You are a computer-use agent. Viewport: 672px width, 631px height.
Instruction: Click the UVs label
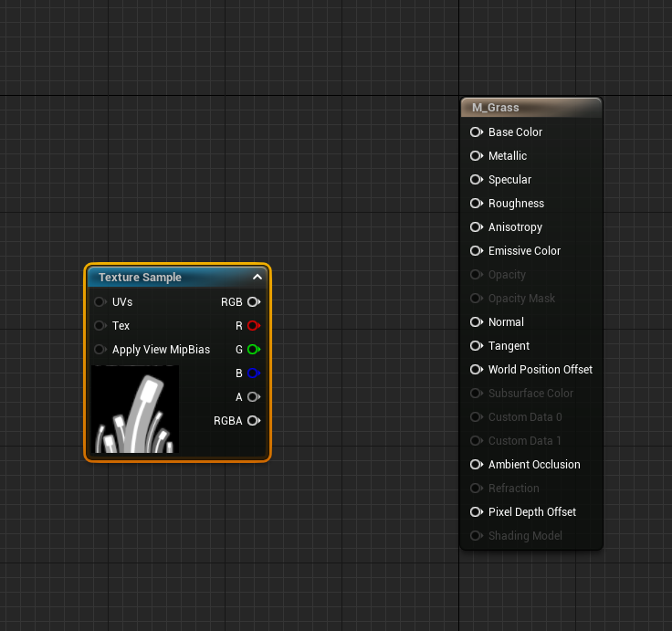[x=122, y=301]
